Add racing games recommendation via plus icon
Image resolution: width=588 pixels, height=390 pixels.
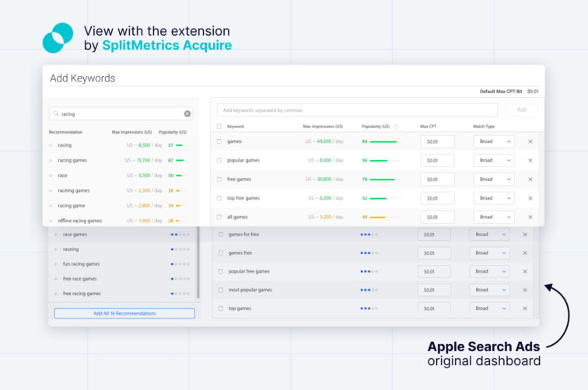51,160
